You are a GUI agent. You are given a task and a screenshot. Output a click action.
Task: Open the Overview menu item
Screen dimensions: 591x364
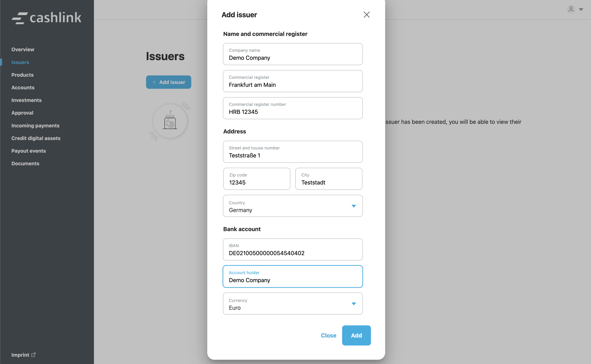23,49
